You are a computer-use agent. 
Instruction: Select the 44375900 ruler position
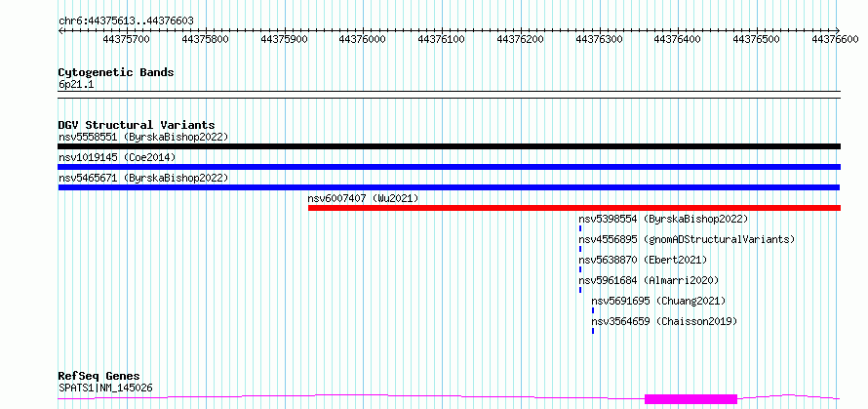coord(284,39)
